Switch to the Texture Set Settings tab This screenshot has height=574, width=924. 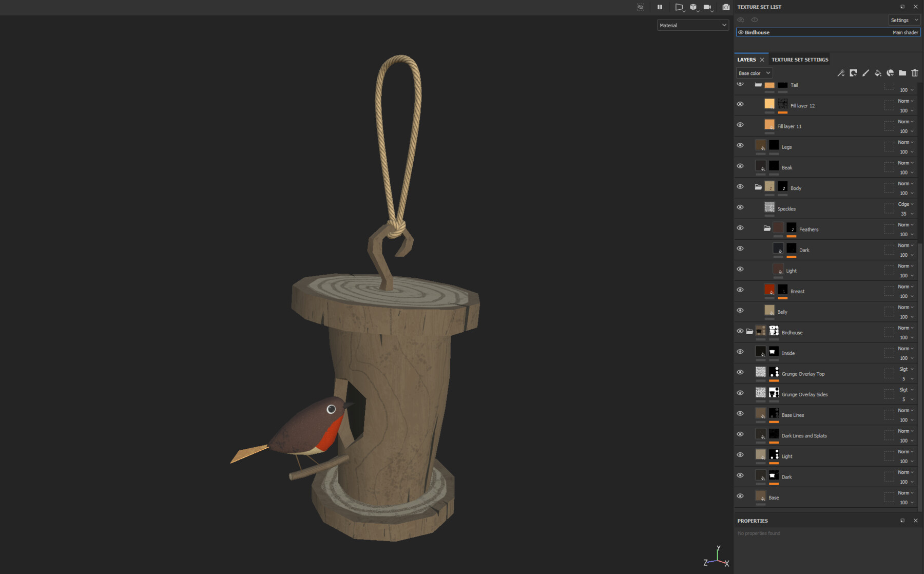(x=799, y=59)
